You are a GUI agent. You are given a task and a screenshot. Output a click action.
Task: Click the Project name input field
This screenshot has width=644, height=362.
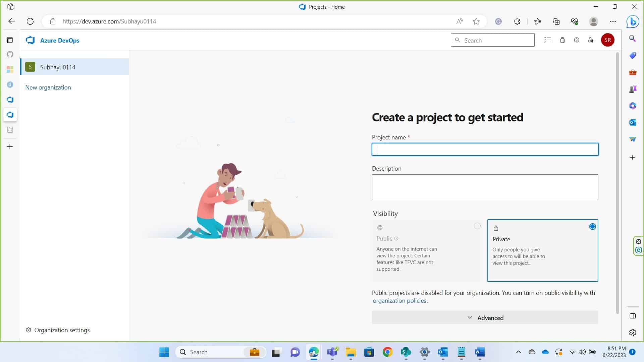click(485, 149)
